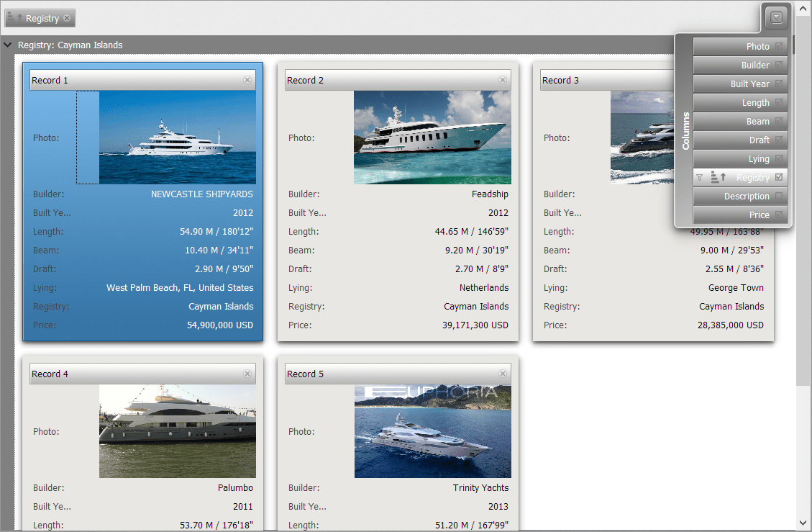Click price 54,900,000 USD
The height and width of the screenshot is (532, 812).
[220, 325]
